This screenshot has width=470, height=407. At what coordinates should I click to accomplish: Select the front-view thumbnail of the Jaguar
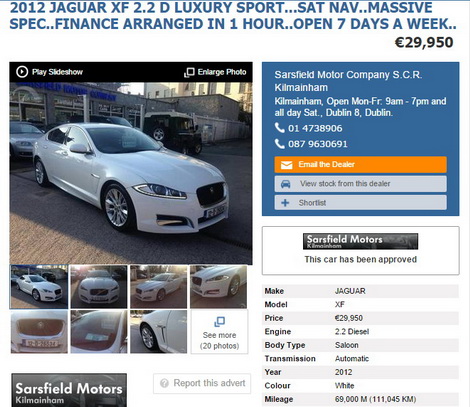pyautogui.click(x=99, y=287)
